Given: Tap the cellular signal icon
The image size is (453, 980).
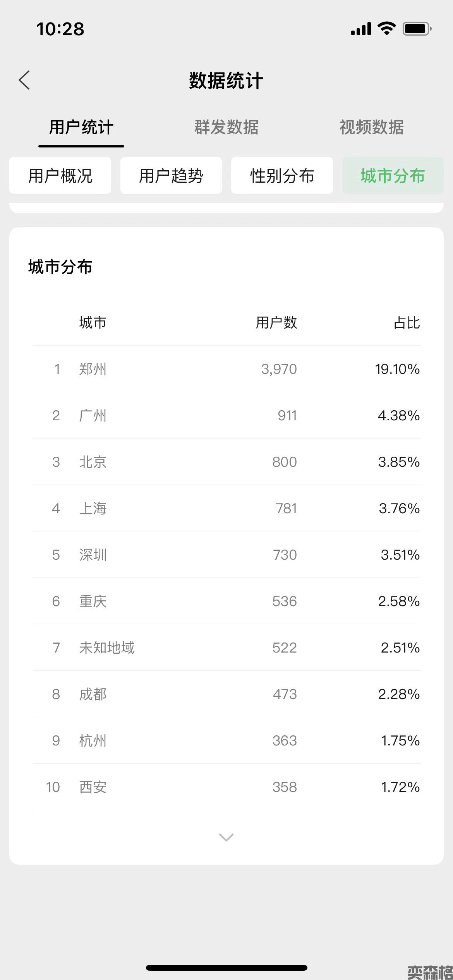Looking at the screenshot, I should 361,29.
